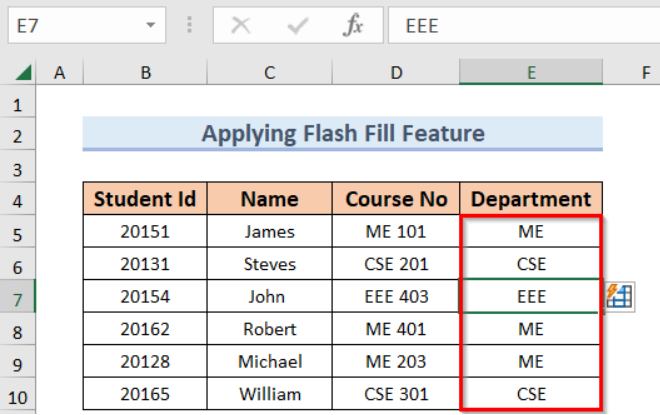
Task: Select the Name header cell
Action: pyautogui.click(x=269, y=199)
